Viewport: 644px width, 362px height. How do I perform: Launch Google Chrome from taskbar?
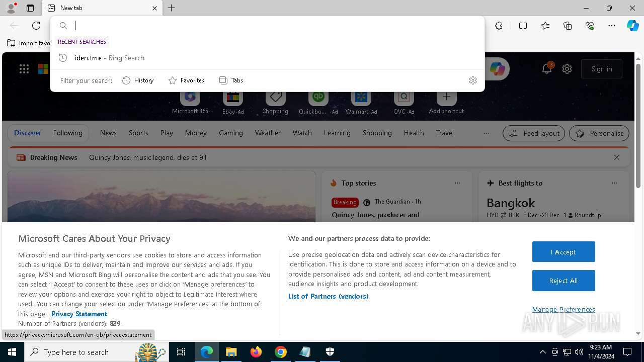[x=281, y=352]
